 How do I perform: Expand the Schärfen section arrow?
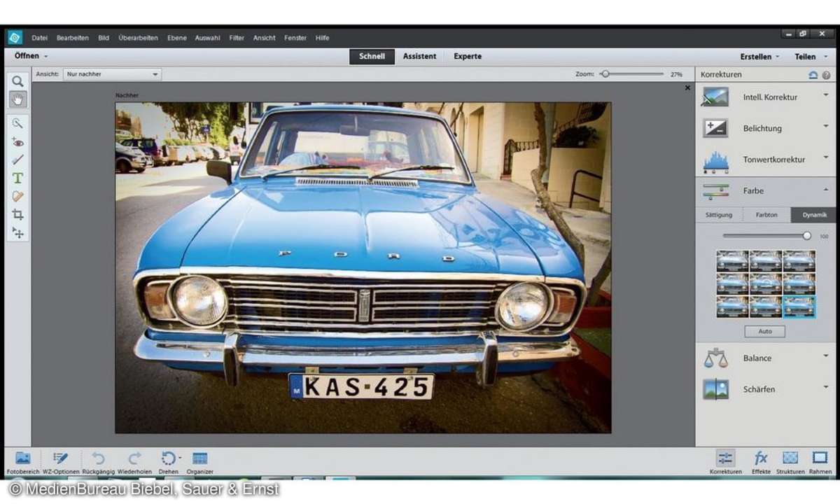826,386
